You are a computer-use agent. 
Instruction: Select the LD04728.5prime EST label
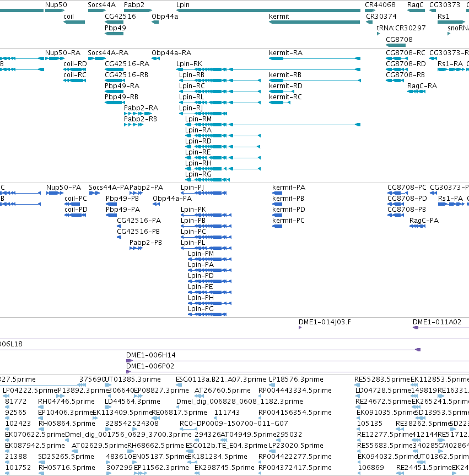click(x=384, y=391)
